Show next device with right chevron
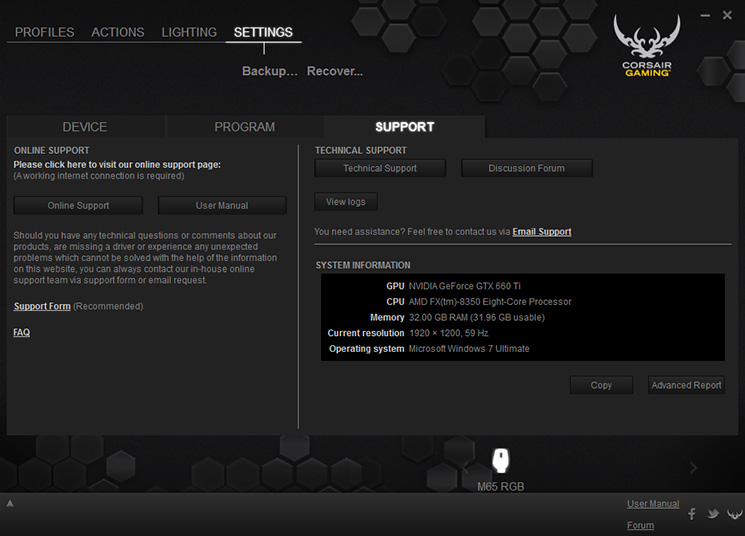The width and height of the screenshot is (745, 536). 693,468
